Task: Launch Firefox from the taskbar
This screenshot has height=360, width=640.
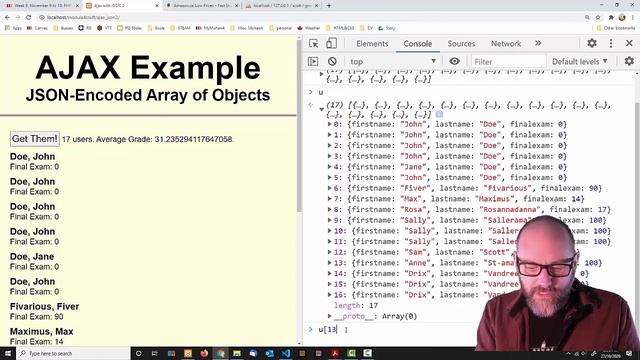Action: click(x=204, y=353)
